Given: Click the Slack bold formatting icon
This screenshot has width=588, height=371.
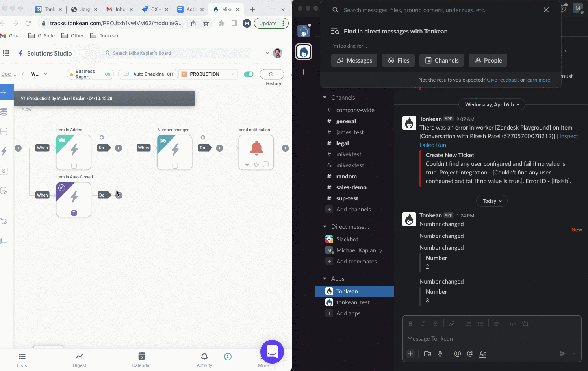Looking at the screenshot, I should [410, 324].
